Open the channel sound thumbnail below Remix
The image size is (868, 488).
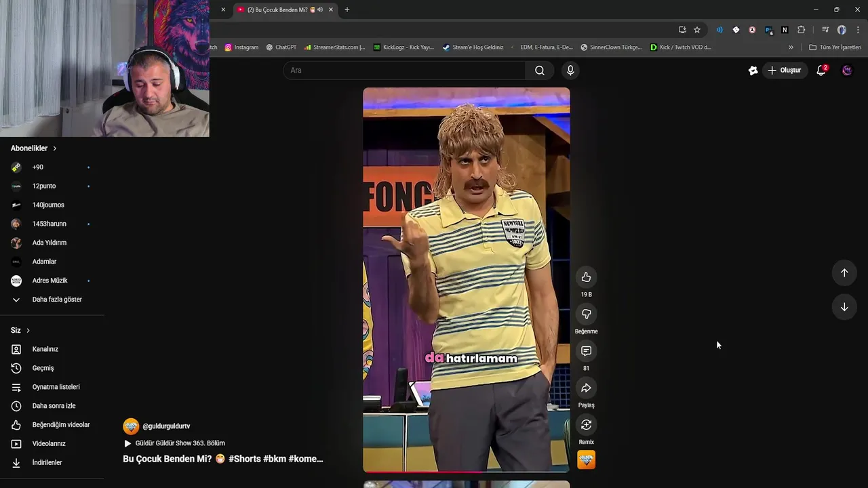(586, 460)
